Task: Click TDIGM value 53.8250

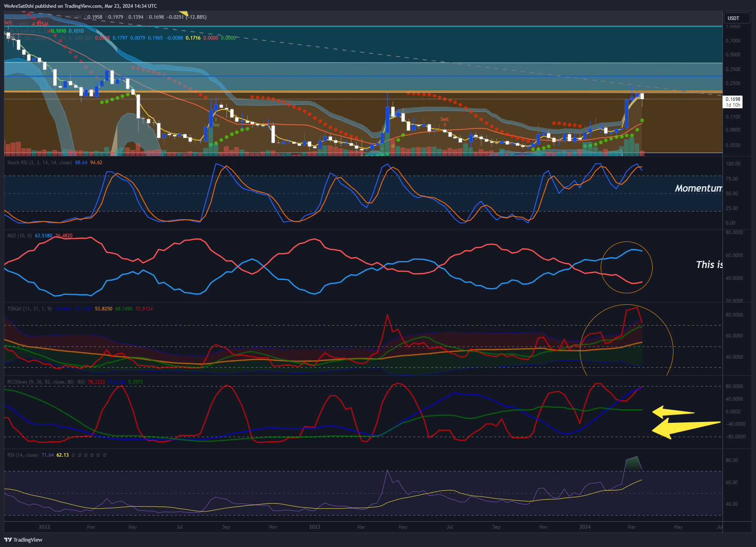Action: tap(103, 309)
